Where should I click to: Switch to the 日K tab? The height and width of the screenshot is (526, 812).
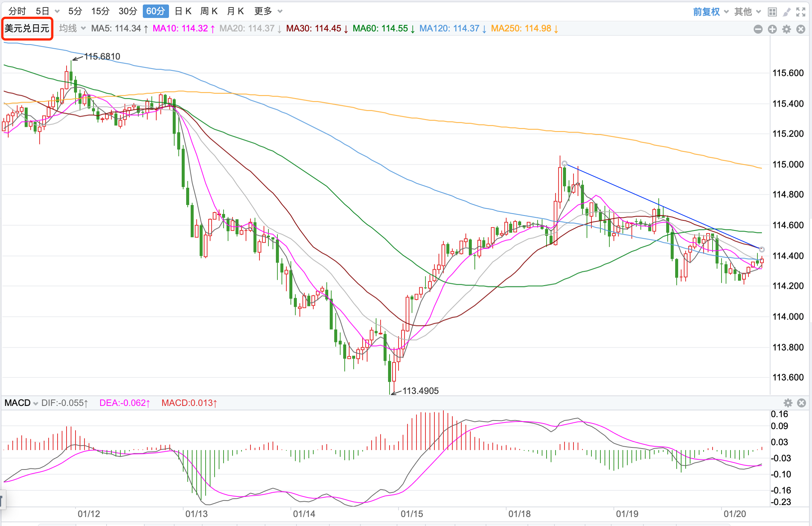pyautogui.click(x=183, y=11)
